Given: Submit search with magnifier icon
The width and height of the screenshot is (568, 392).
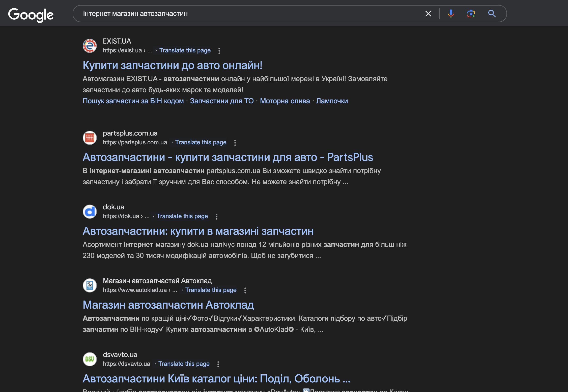Looking at the screenshot, I should click(x=492, y=14).
